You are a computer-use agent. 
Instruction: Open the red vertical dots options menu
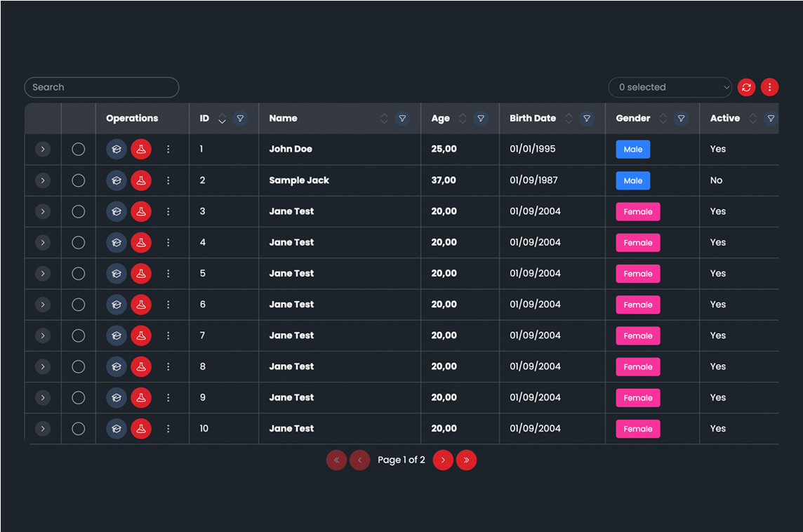pyautogui.click(x=769, y=87)
